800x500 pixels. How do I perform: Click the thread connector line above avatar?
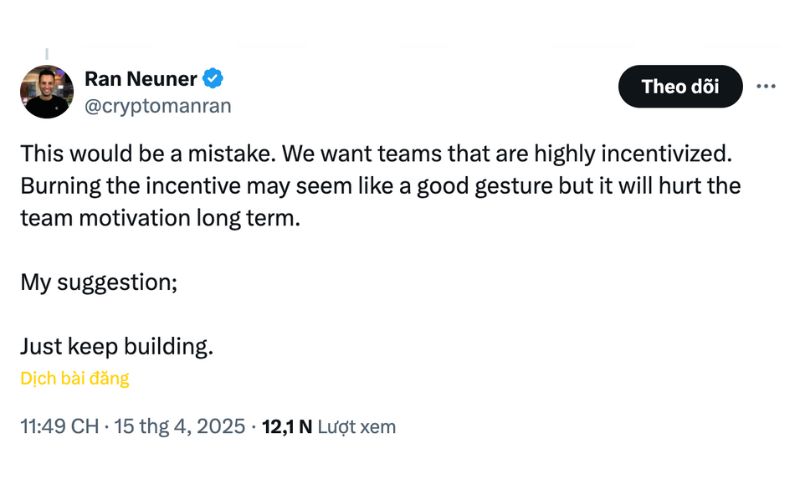tap(46, 54)
